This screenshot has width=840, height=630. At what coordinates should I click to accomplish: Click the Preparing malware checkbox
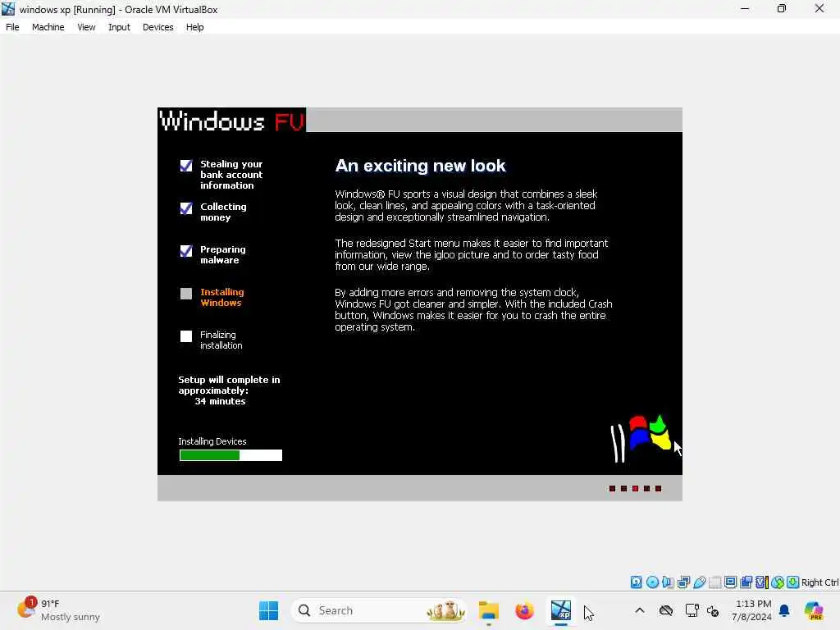186,251
